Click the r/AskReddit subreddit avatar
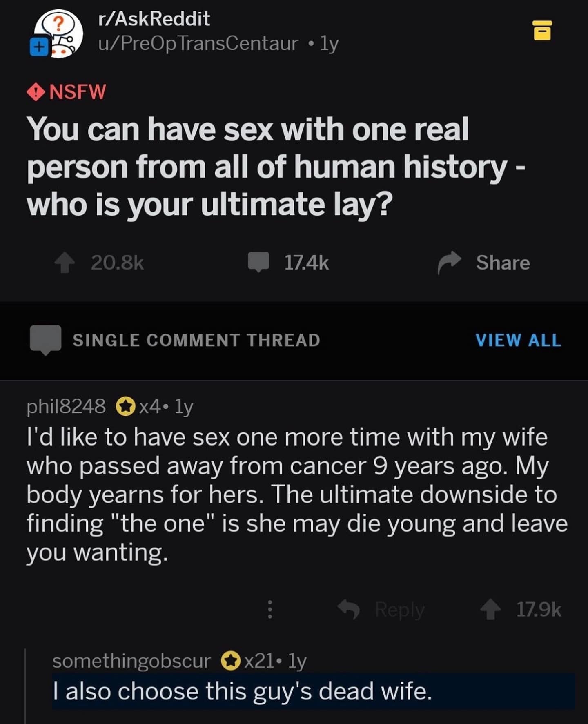 60,33
